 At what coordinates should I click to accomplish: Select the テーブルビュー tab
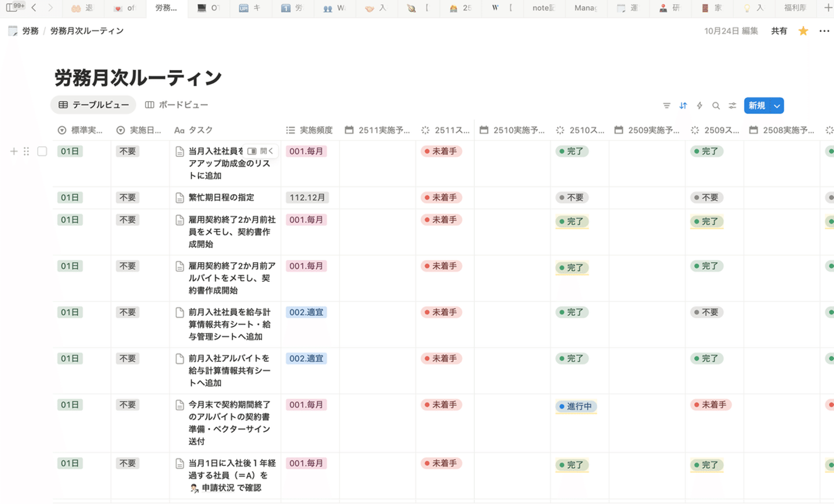94,105
